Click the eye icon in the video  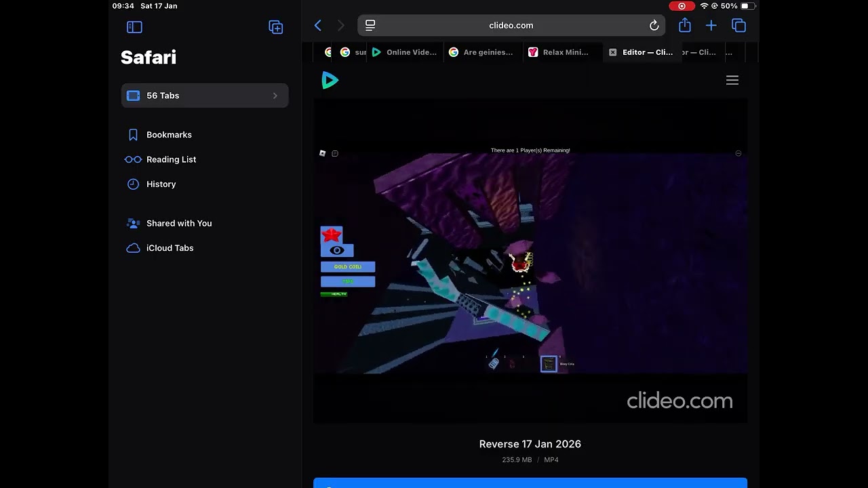[x=337, y=250]
